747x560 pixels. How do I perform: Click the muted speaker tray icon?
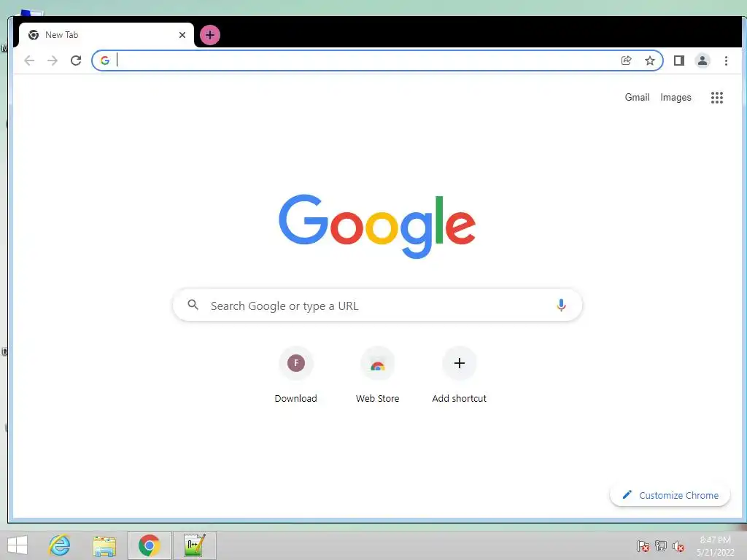(678, 546)
